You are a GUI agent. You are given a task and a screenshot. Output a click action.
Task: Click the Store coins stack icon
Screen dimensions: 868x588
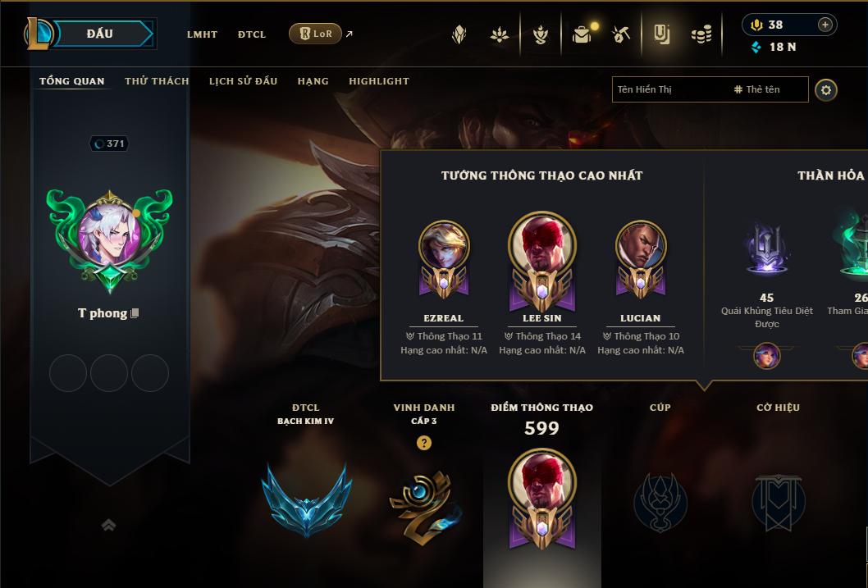[701, 34]
